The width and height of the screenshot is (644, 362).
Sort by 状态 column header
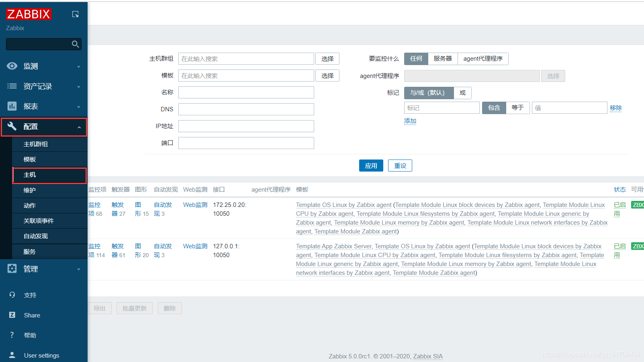(620, 190)
